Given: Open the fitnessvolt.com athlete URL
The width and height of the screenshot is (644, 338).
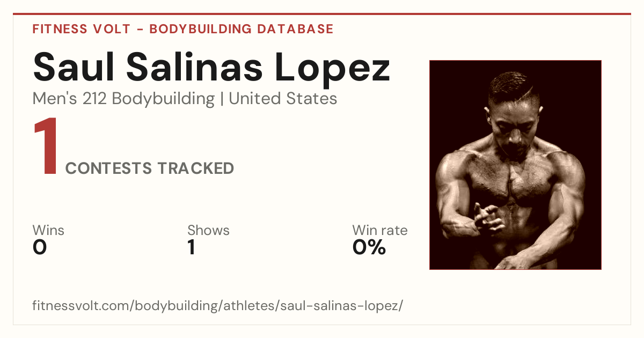Looking at the screenshot, I should (x=218, y=306).
